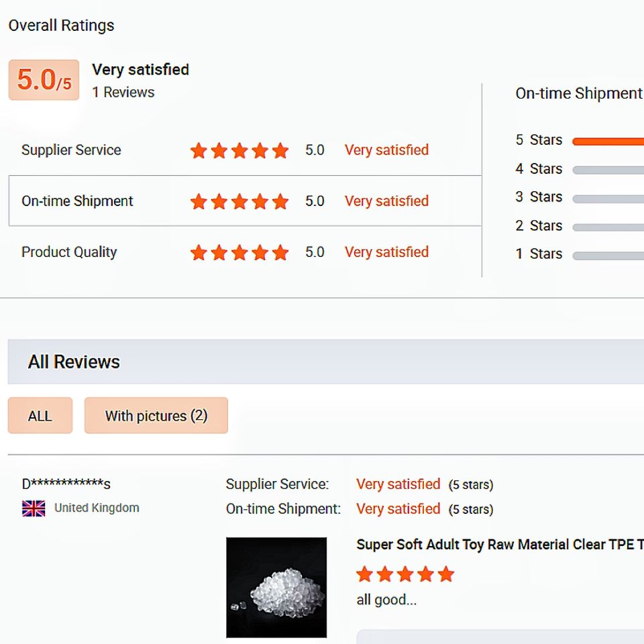Filter reviews With pictures (2)
Image resolution: width=644 pixels, height=644 pixels.
pos(156,416)
